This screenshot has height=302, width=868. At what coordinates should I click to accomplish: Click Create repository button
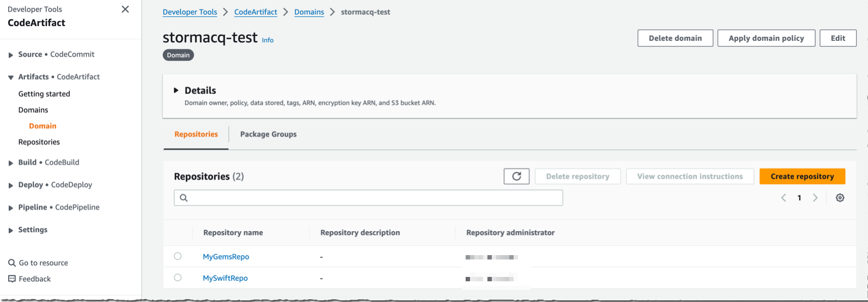pyautogui.click(x=802, y=176)
